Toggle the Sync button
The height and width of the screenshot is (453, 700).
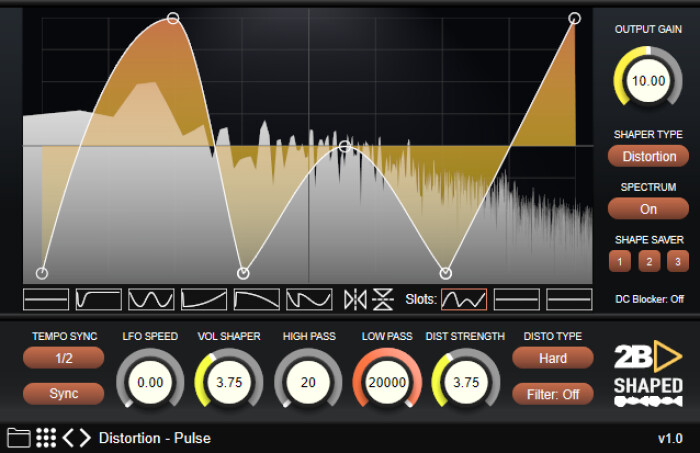click(x=63, y=394)
